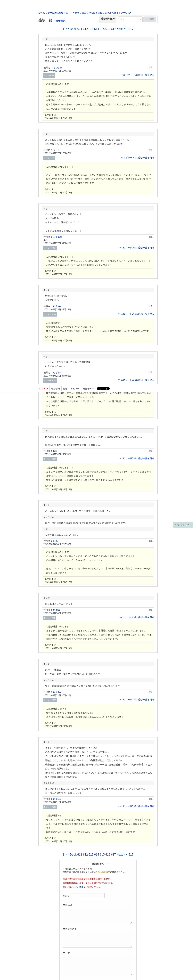Open G.G.'s review 設定 menu

150,451
